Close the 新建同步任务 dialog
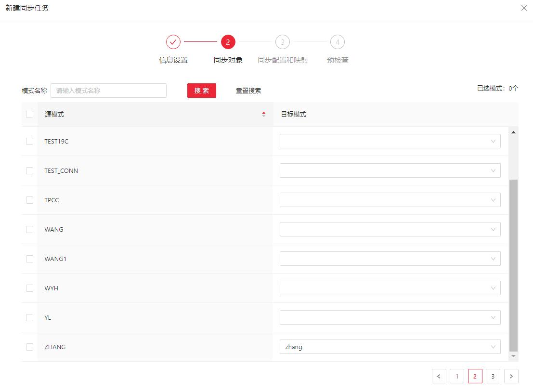This screenshot has width=533, height=392. click(x=524, y=8)
